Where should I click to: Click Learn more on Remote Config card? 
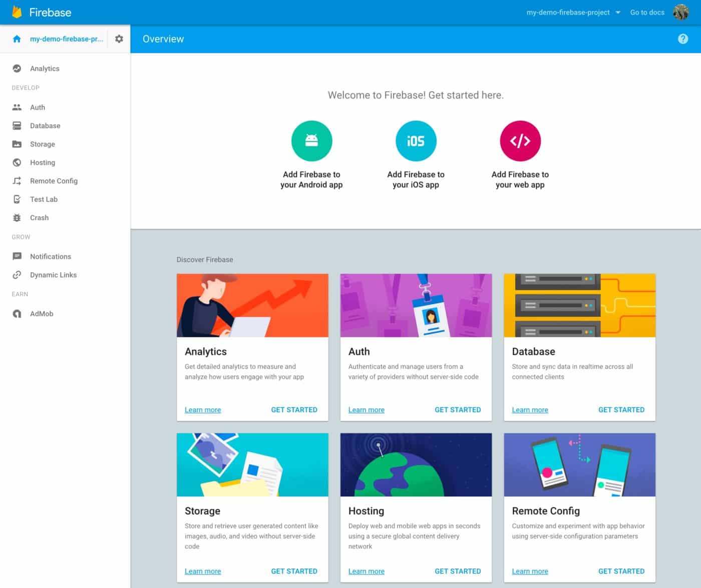coord(530,571)
